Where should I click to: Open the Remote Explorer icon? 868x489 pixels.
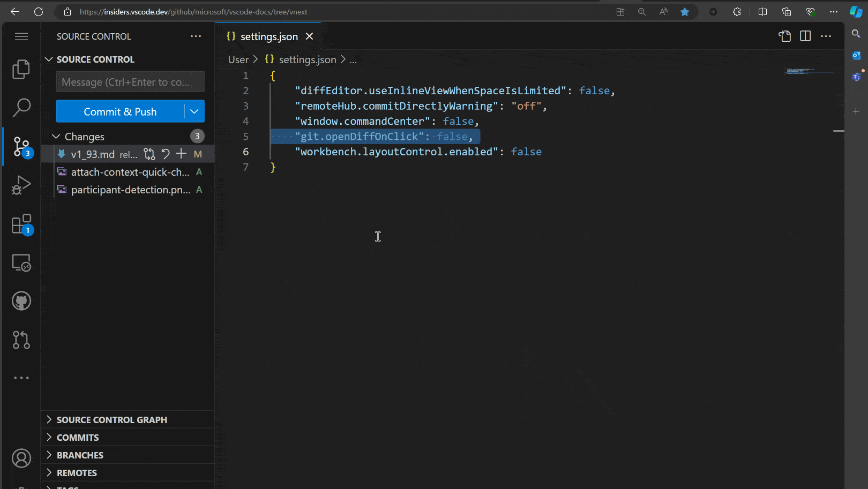(21, 262)
